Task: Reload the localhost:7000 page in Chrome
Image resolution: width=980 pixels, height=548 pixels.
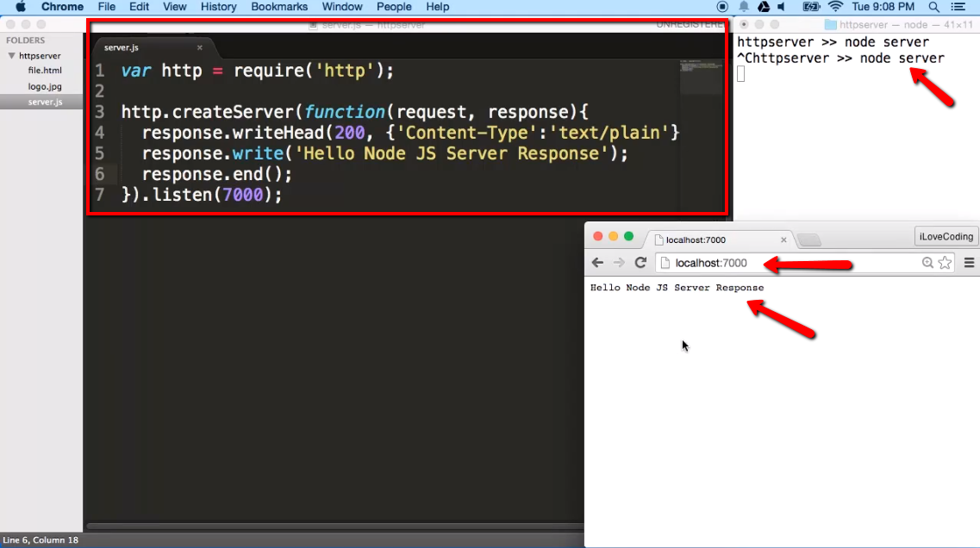Action: 640,262
